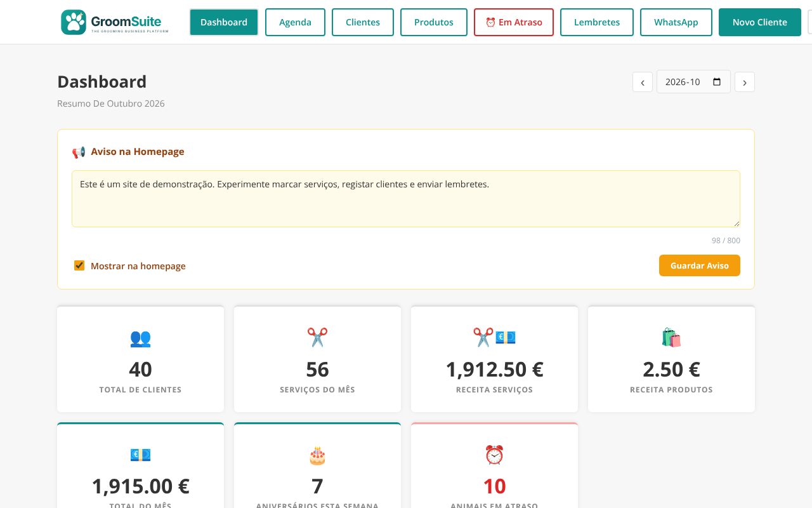Click the alarm clock icon above Animais em Atraso
This screenshot has height=508, width=812.
494,455
